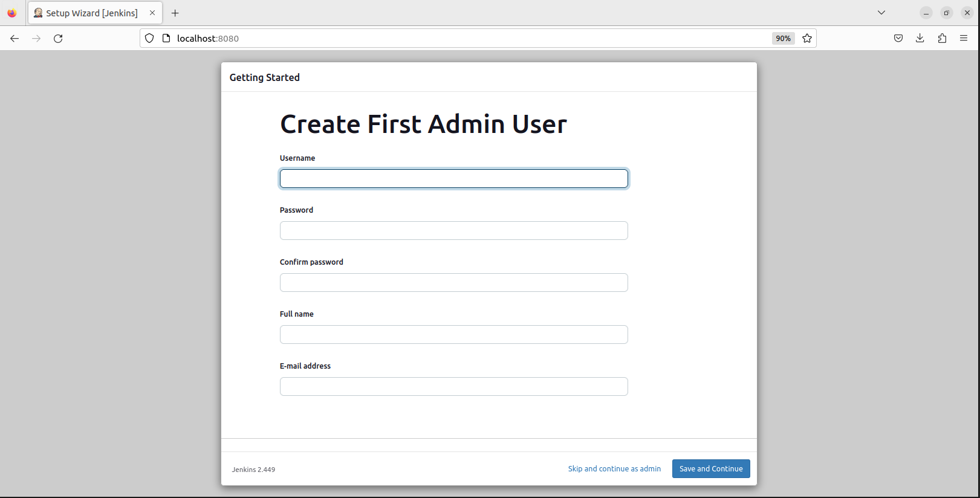Click the Save and Continue button
This screenshot has height=498, width=980.
pos(711,469)
